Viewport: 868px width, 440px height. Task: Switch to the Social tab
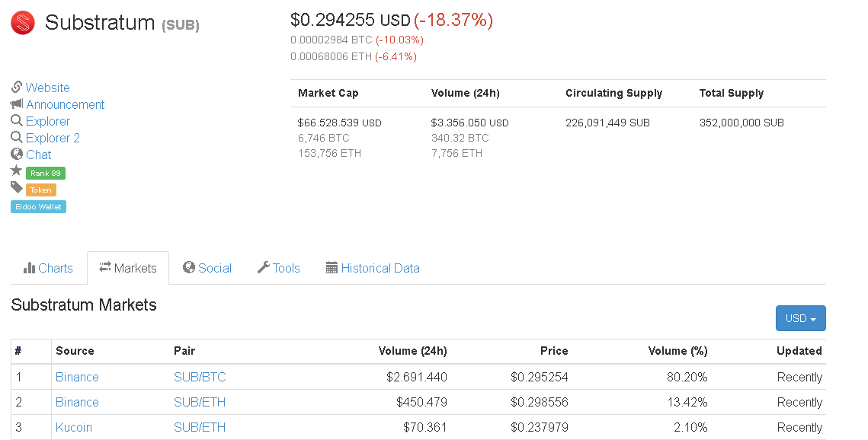click(207, 268)
